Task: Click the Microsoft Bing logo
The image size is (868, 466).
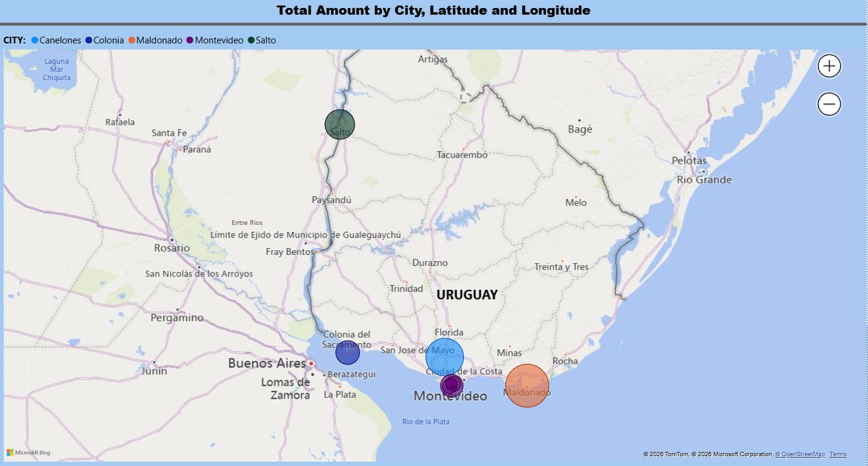Action: coord(29,453)
